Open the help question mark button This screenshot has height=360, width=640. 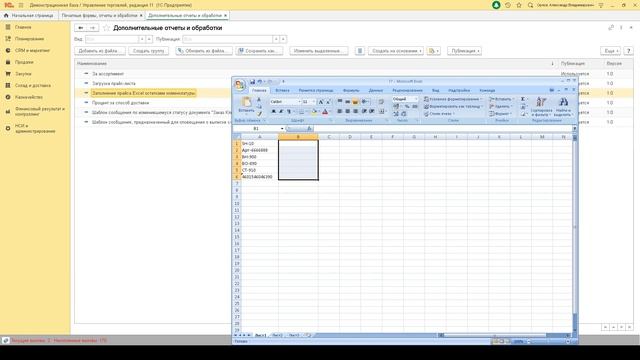coord(629,51)
